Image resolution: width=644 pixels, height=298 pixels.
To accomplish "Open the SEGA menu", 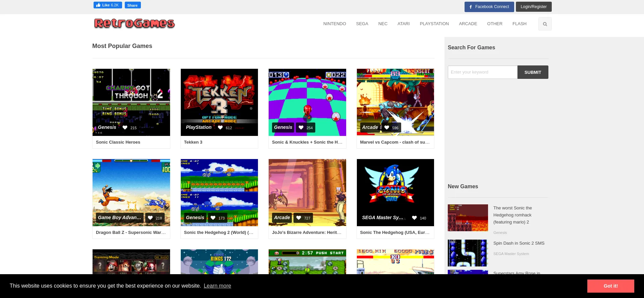I will [362, 24].
